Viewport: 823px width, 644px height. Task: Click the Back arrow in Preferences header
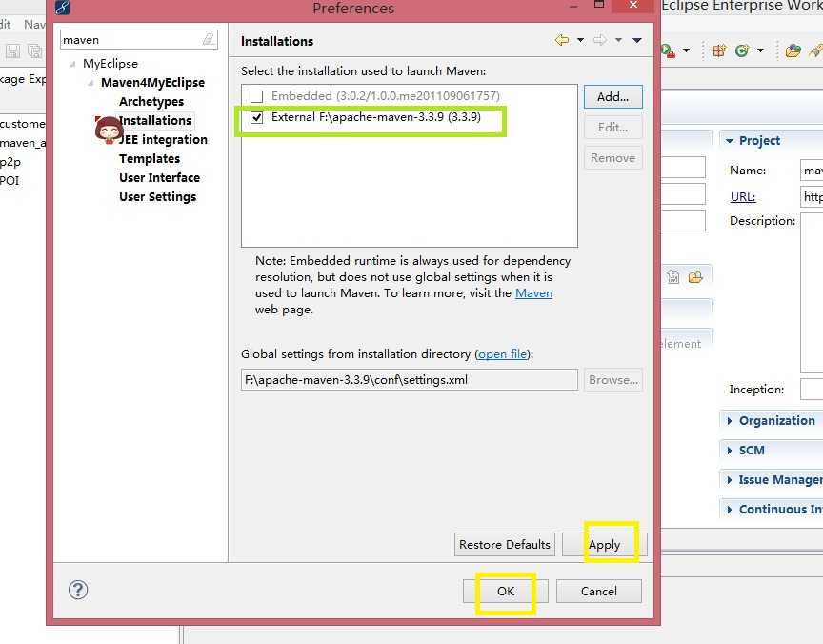(562, 40)
